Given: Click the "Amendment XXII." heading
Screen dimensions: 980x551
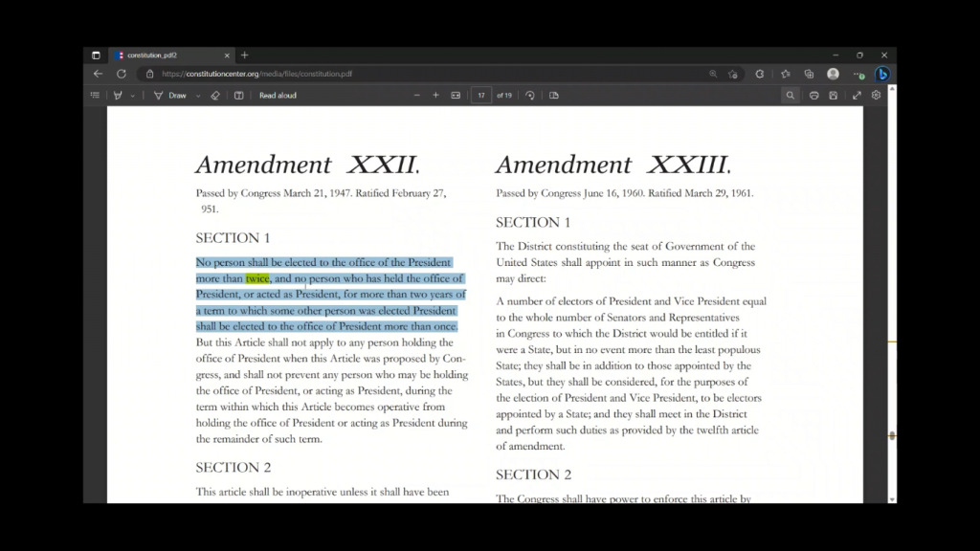Looking at the screenshot, I should [x=307, y=165].
